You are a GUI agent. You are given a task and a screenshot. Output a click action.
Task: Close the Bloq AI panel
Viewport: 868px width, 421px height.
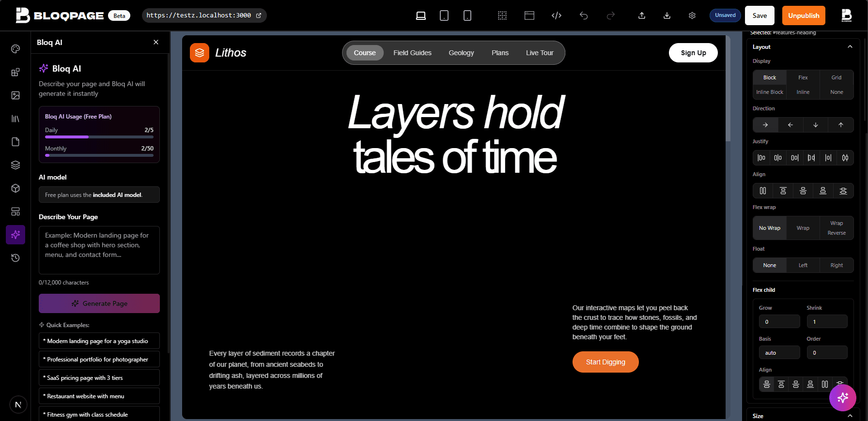click(156, 42)
